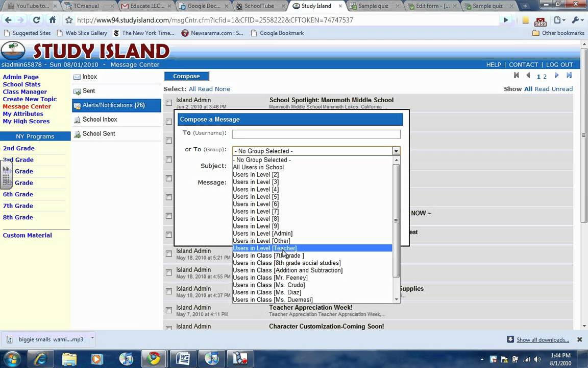Check the Teacher Appreciation Week message checkbox
The width and height of the screenshot is (588, 368).
click(x=169, y=310)
